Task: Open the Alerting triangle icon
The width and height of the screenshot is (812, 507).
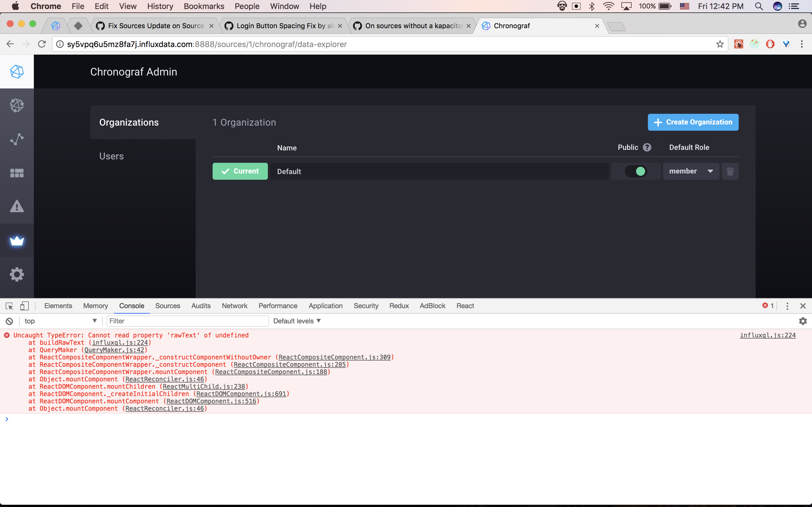Action: tap(17, 206)
